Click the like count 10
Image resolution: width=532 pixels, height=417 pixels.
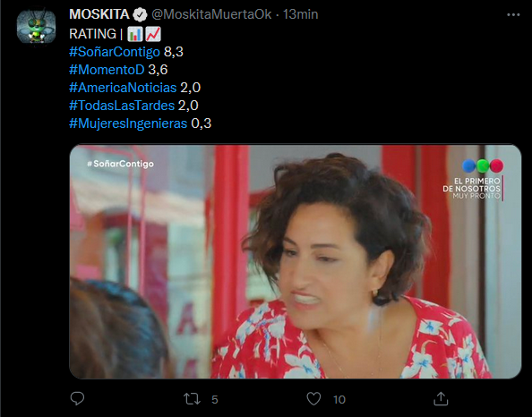pyautogui.click(x=339, y=400)
